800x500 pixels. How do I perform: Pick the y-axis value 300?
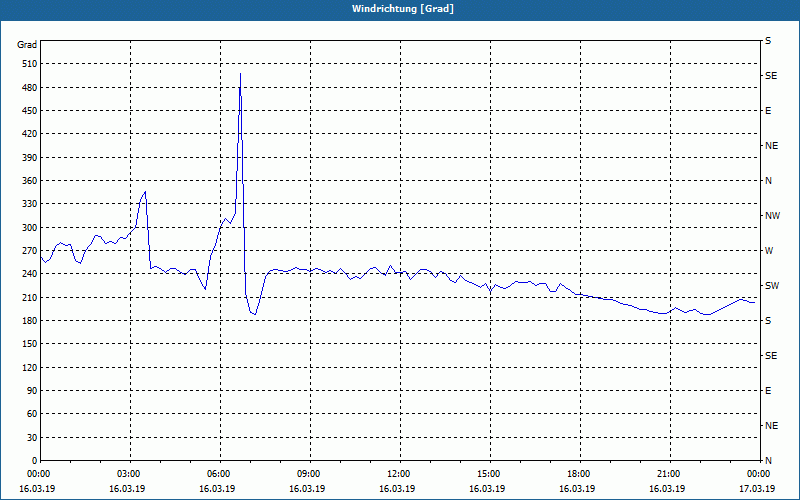tap(30, 228)
